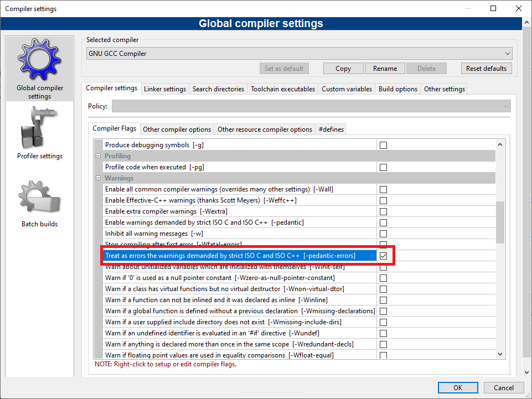This screenshot has width=532, height=399.
Task: Confirm settings with the OK button
Action: (x=458, y=388)
